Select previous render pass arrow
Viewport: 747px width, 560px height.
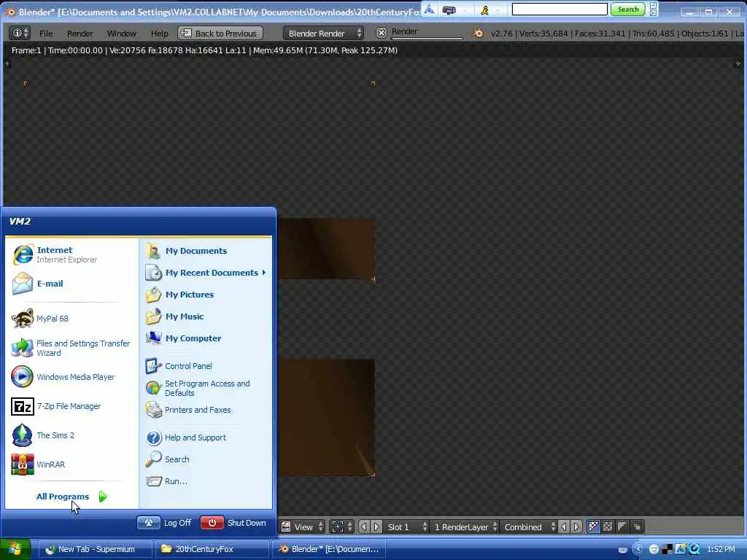click(x=564, y=526)
